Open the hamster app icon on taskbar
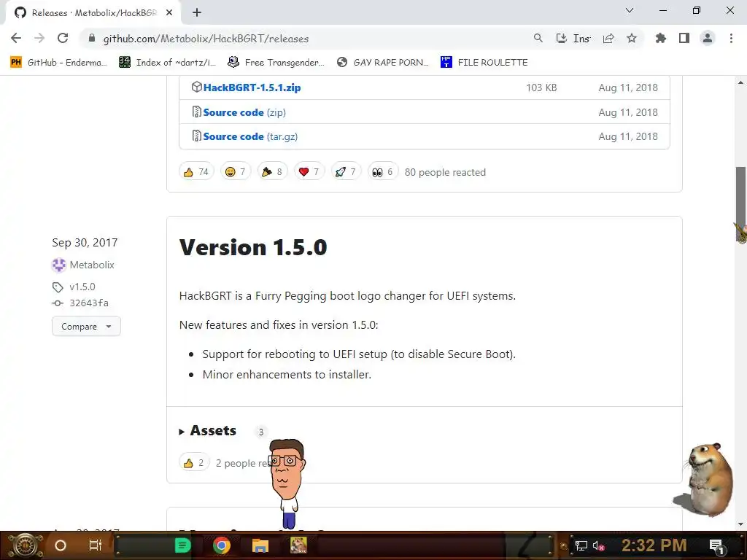 click(298, 545)
